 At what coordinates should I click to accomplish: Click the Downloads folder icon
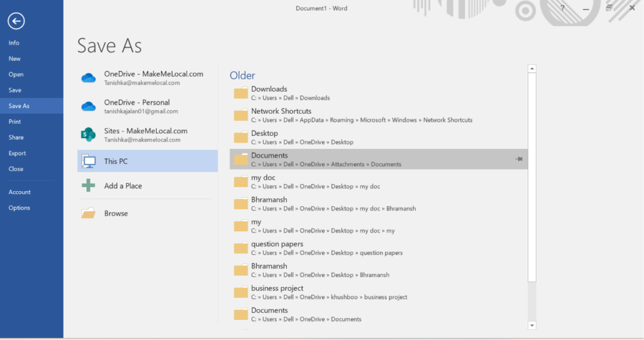coord(241,93)
